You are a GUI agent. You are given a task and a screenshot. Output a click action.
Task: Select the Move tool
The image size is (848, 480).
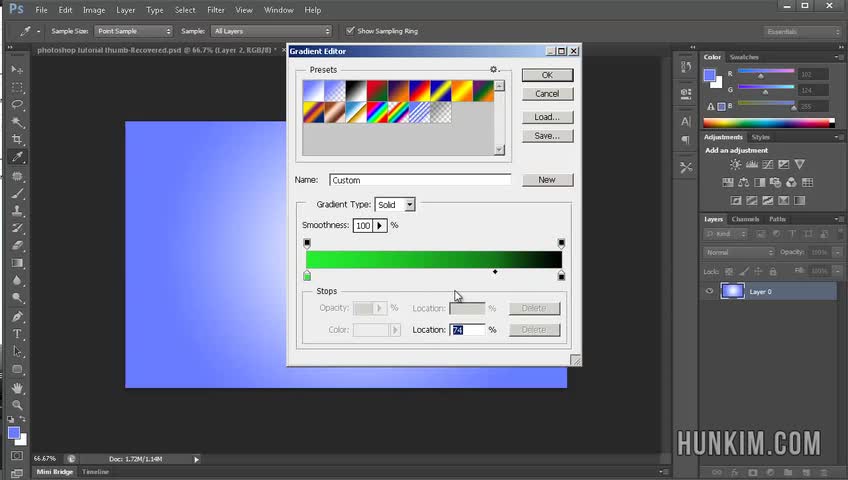[17, 70]
